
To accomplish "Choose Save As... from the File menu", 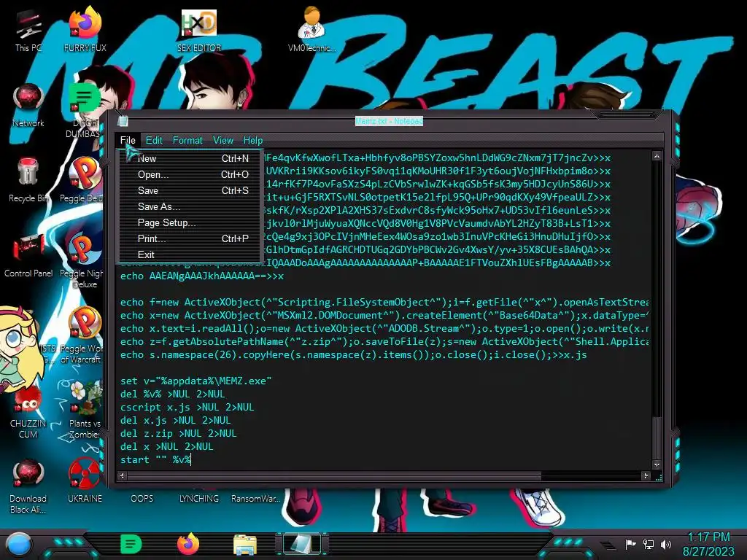I will (190, 206).
